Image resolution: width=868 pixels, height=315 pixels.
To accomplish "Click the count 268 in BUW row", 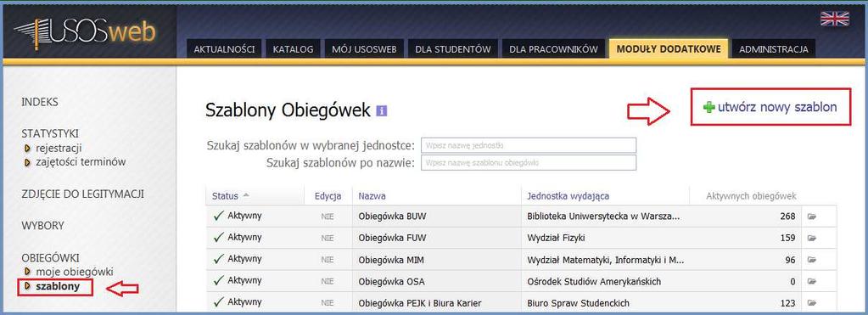I will (787, 217).
